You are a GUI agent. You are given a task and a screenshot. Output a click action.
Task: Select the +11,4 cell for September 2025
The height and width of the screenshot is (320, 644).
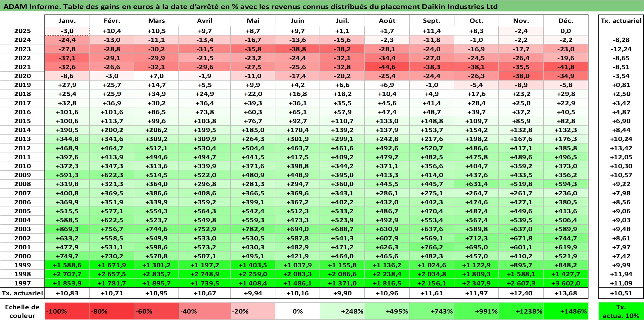[432, 31]
